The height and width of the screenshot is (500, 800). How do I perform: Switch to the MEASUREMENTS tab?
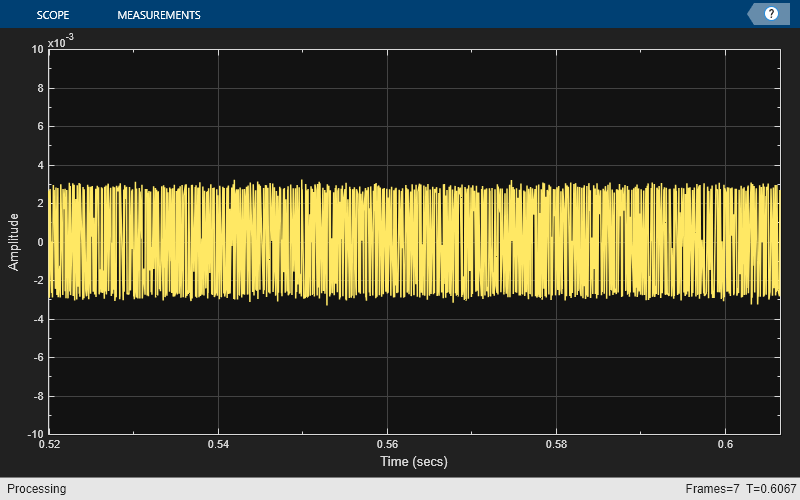pyautogui.click(x=158, y=15)
